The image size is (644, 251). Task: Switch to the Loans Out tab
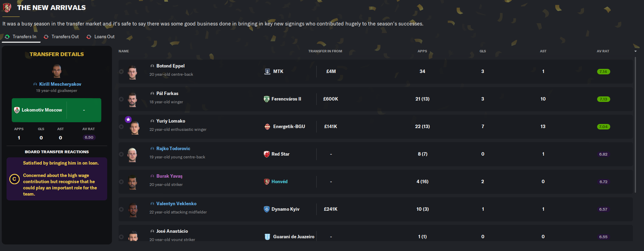(x=104, y=37)
